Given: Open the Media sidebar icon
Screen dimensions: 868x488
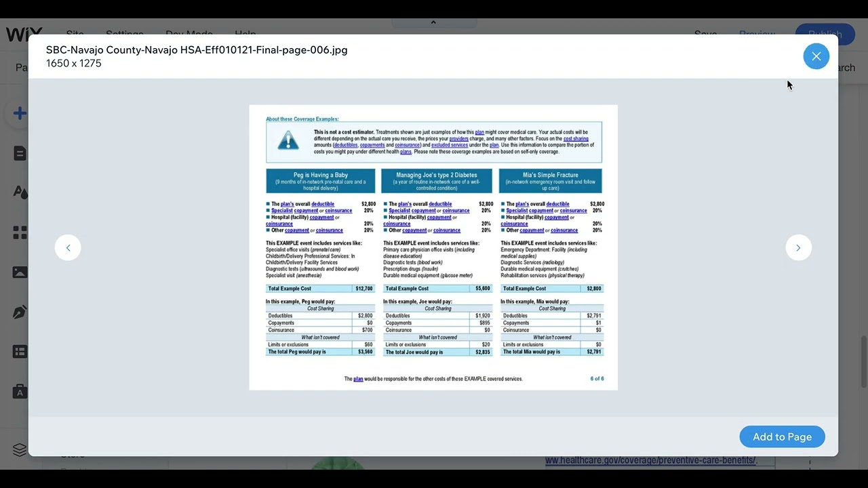Looking at the screenshot, I should coord(20,272).
